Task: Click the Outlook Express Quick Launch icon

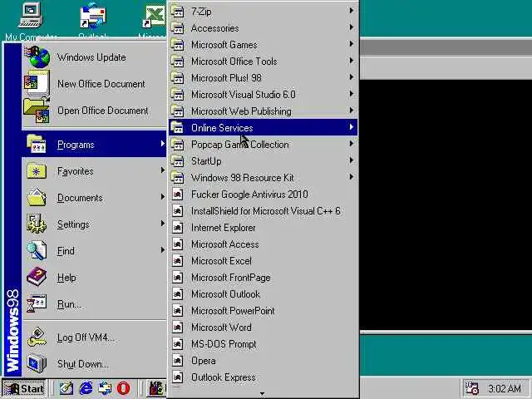Action: (x=105, y=388)
